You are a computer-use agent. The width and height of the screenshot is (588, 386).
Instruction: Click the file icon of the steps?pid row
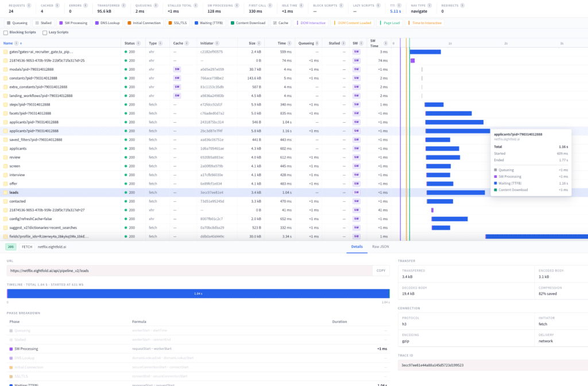coord(5,104)
